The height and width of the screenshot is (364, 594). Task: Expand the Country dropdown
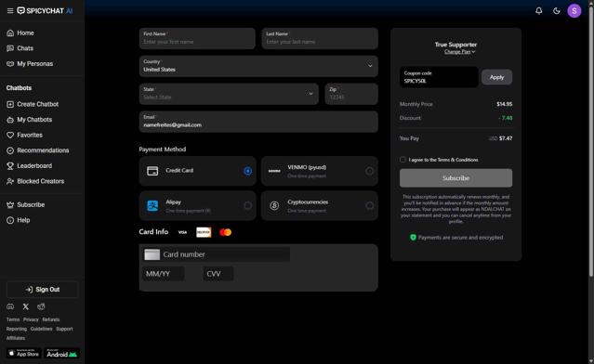[258, 66]
